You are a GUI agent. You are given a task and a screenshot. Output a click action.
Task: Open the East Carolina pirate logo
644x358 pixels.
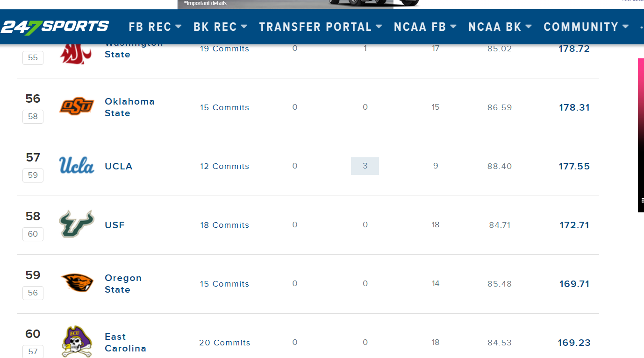click(77, 342)
